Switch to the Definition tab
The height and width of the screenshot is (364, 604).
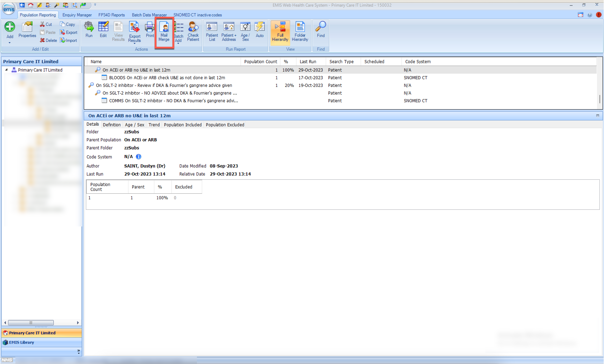pos(112,125)
